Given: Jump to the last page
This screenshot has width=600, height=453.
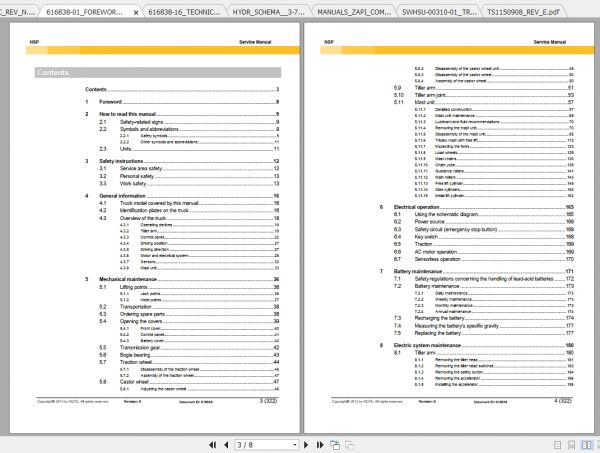Looking at the screenshot, I should coord(320,445).
